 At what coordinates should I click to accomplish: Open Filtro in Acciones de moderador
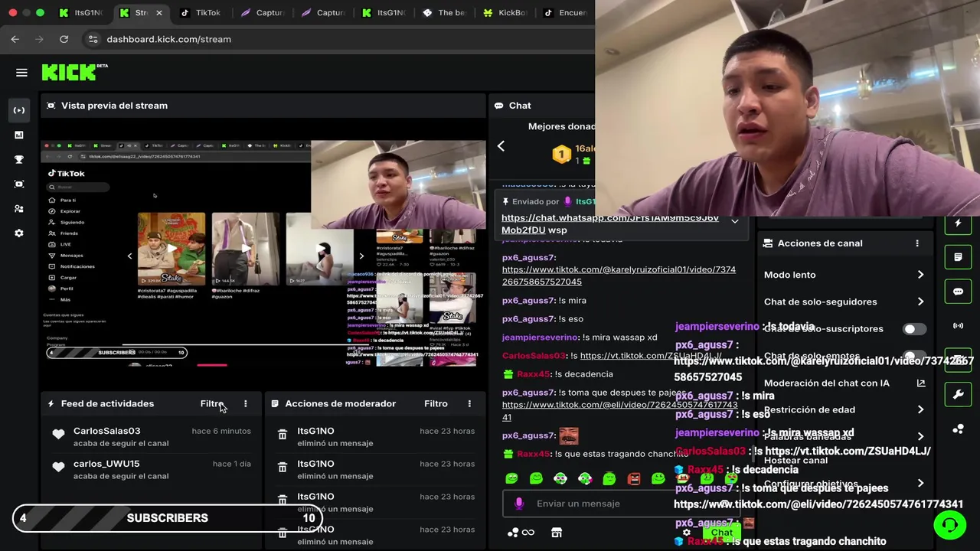coord(436,403)
